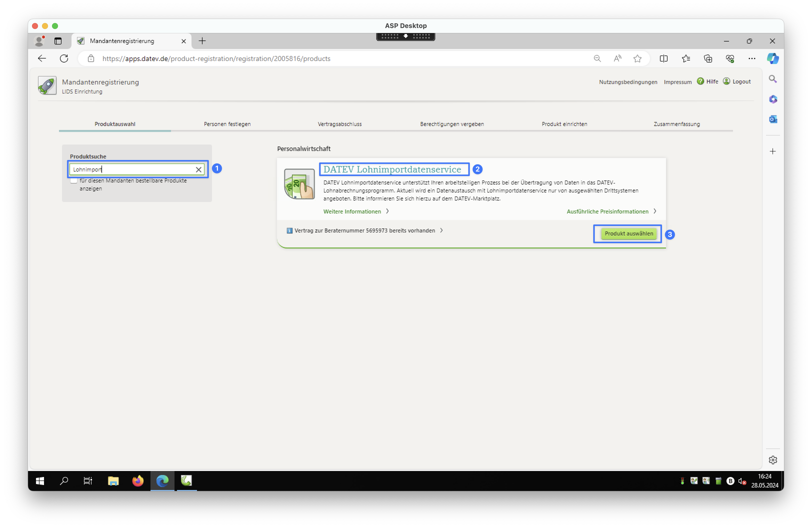Viewport: 812px width, 528px height.
Task: Click the browser refresh icon
Action: coord(64,59)
